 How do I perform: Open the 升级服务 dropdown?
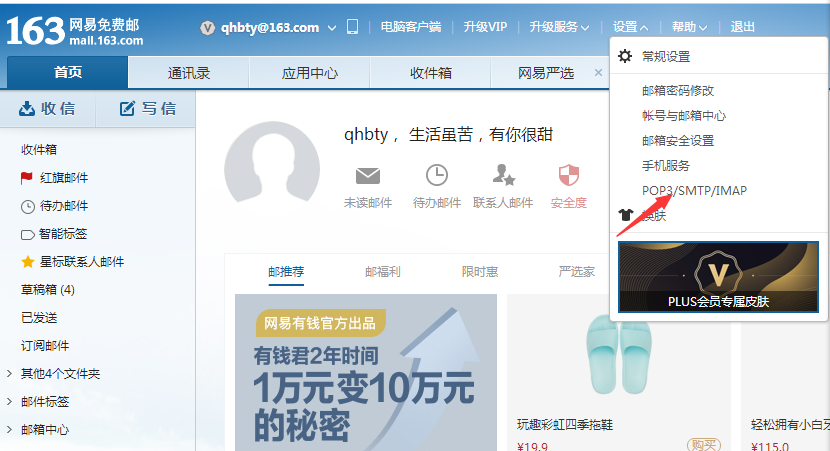pos(559,27)
